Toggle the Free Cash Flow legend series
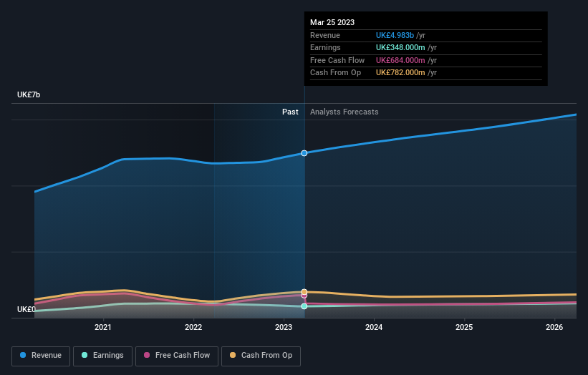 [177, 356]
